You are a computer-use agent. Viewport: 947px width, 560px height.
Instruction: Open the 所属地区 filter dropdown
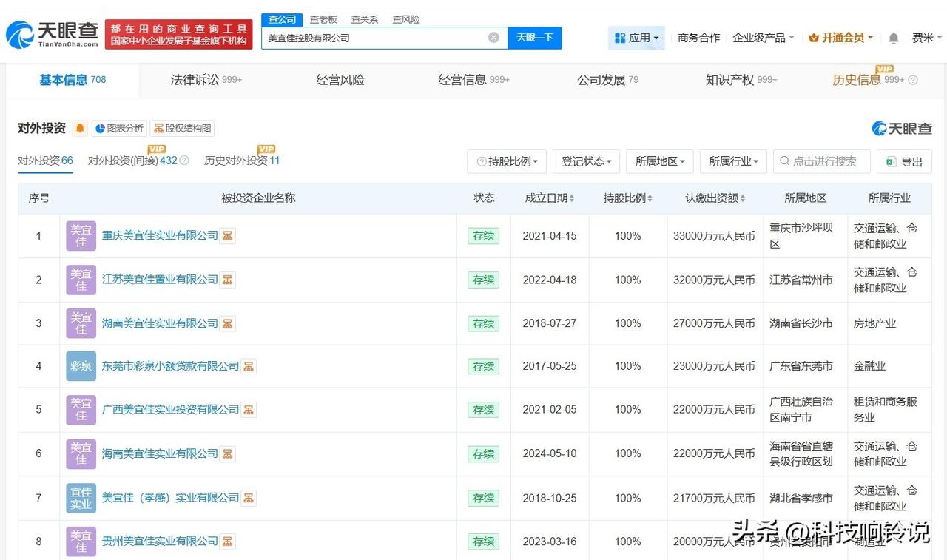click(659, 161)
